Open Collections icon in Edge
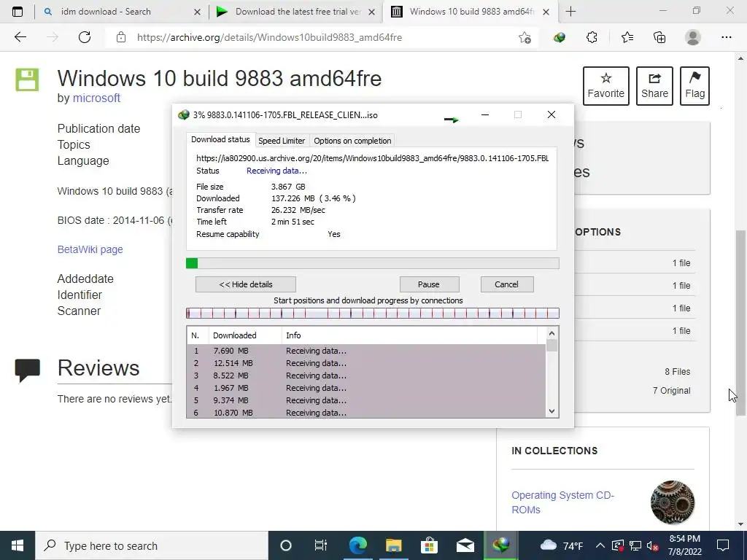The width and height of the screenshot is (747, 560). pos(659,37)
